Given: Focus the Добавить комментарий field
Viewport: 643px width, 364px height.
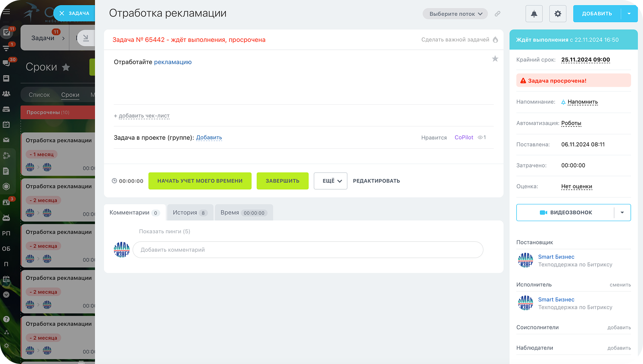Looking at the screenshot, I should (308, 250).
